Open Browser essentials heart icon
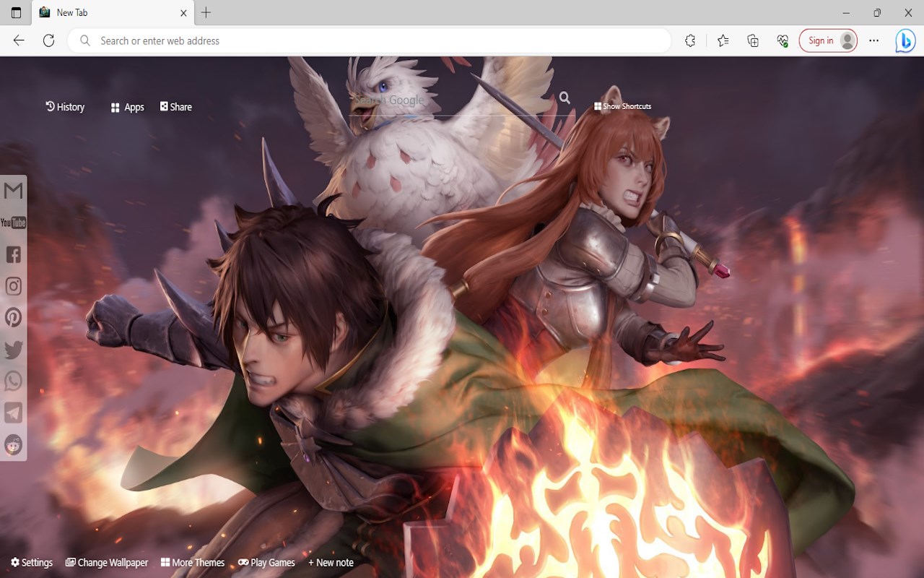924x578 pixels. (783, 41)
